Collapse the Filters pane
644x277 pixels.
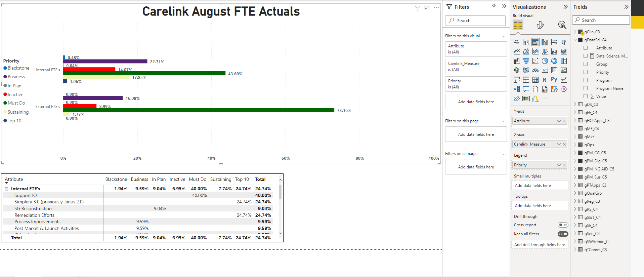click(x=504, y=6)
